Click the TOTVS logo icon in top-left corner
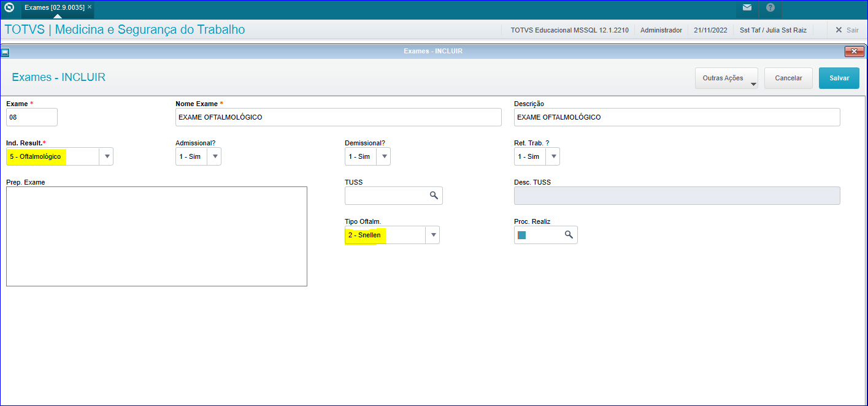This screenshot has width=868, height=406. click(x=9, y=7)
